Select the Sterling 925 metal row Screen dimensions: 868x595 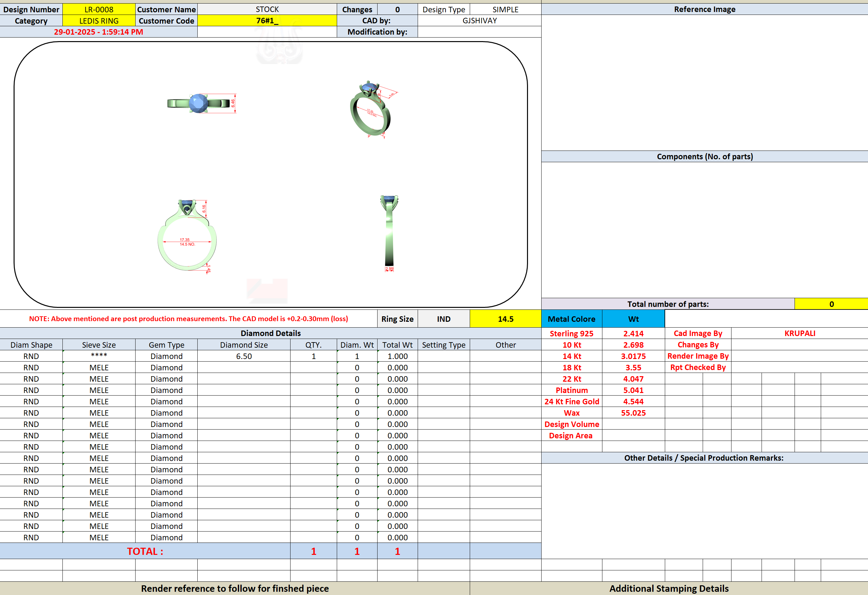[571, 333]
